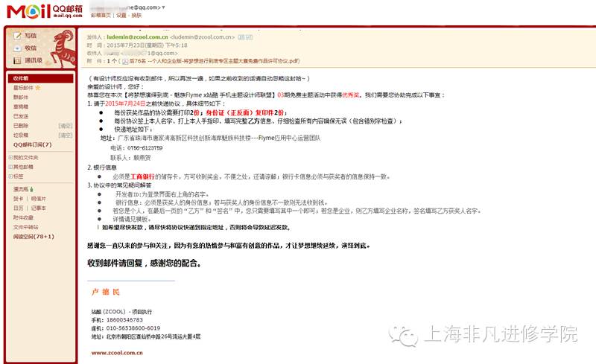Screen dimensions: 596x364
Task: Click the red 工商银行 text
Action: 142,176
